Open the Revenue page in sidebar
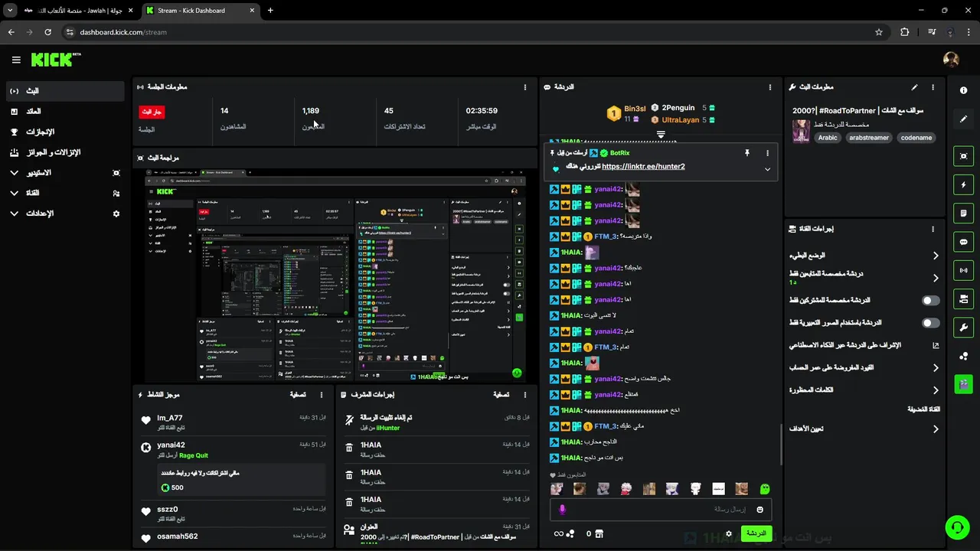980x551 pixels. [64, 112]
